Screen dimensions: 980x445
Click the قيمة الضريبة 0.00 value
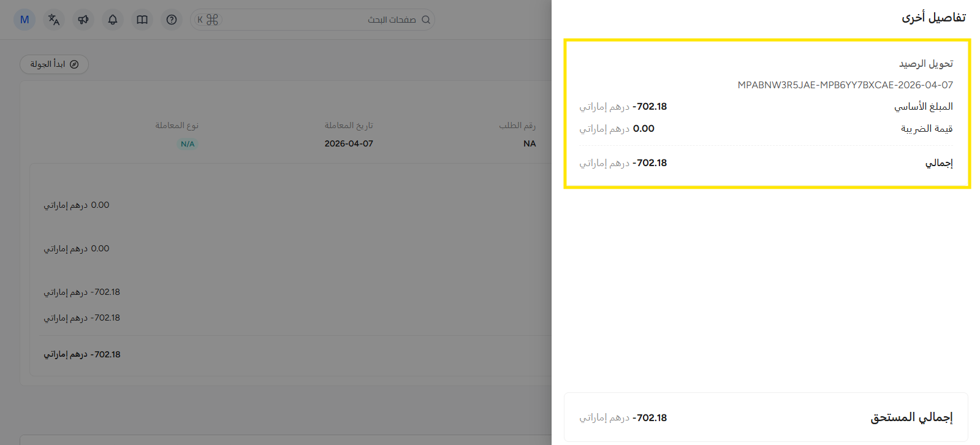(643, 129)
